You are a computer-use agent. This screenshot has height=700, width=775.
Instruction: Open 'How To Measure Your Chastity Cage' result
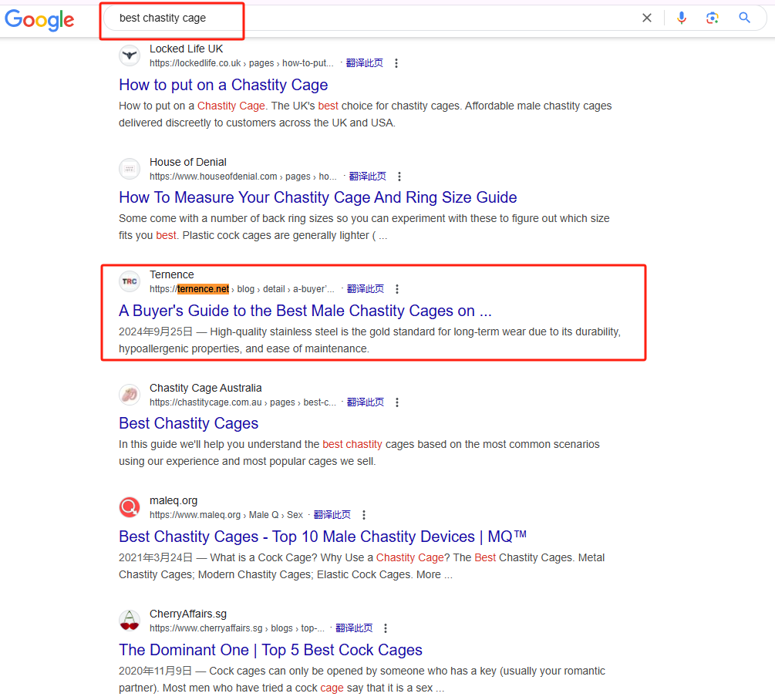tap(318, 197)
